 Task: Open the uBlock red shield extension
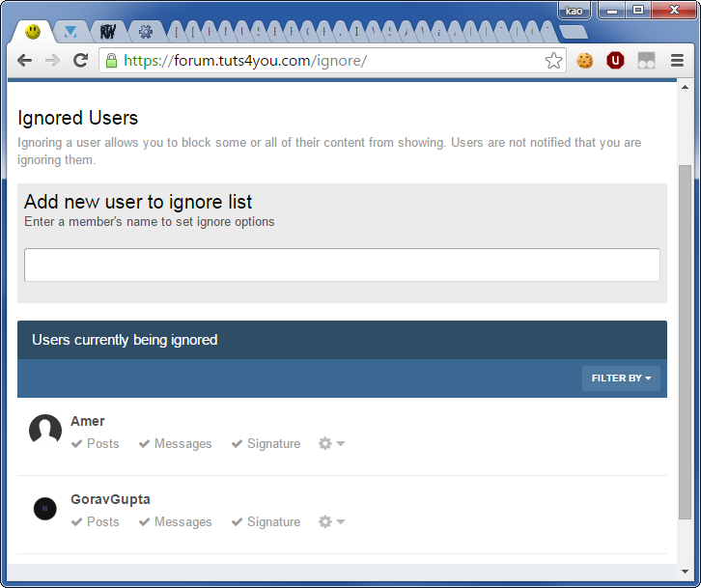tap(615, 61)
